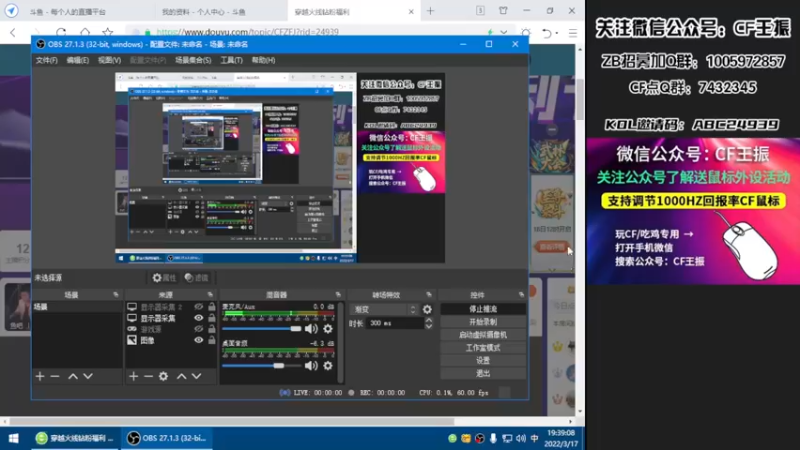800x450 pixels.
Task: Switch to 我的资料 - 个人中心 browser tab
Action: pos(204,12)
